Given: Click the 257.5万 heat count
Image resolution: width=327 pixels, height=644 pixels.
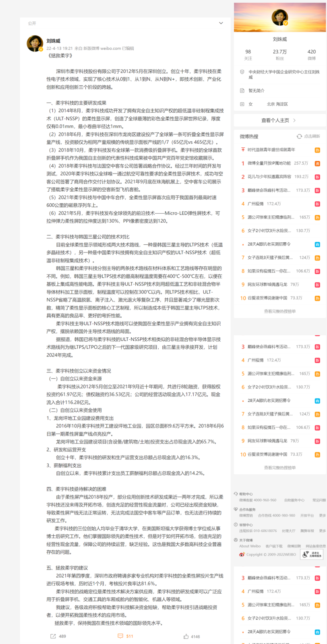Looking at the screenshot, I should (x=301, y=163).
